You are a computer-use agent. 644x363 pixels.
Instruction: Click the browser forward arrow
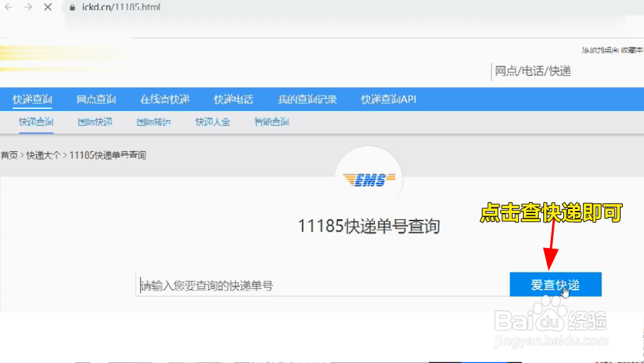[x=28, y=7]
